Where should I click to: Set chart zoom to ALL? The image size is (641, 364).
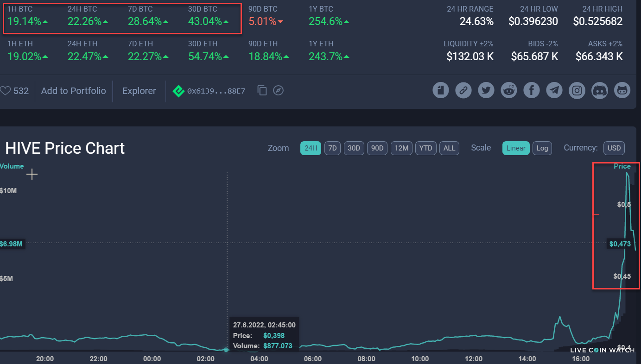[x=449, y=148]
